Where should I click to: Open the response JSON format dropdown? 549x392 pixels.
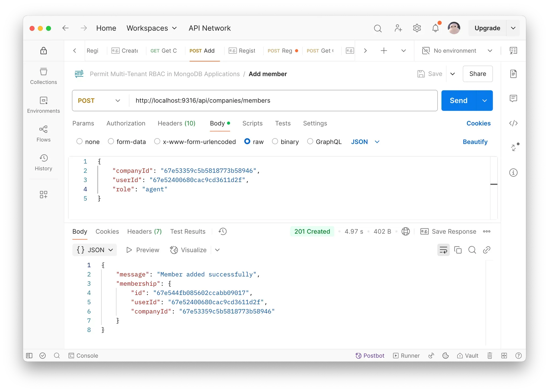[x=95, y=250]
